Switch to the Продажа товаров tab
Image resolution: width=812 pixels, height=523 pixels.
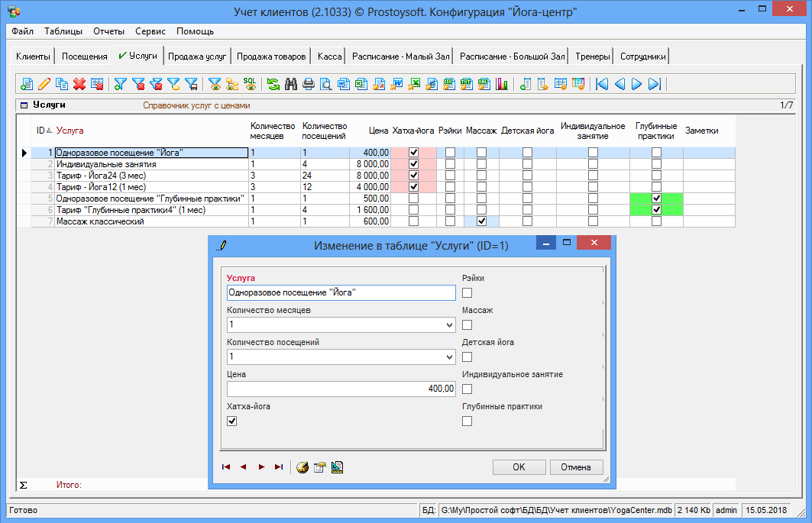pos(271,56)
